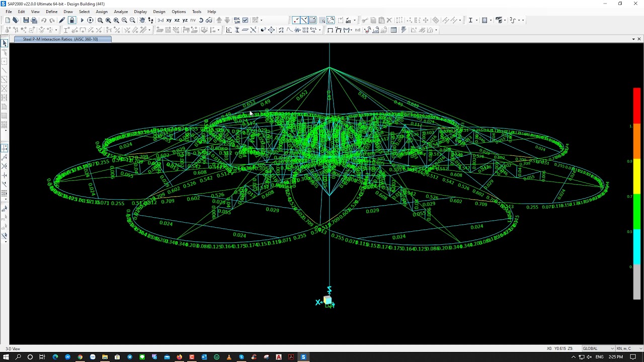Close the interaction ratios window with the X
This screenshot has width=644, height=362.
click(639, 39)
